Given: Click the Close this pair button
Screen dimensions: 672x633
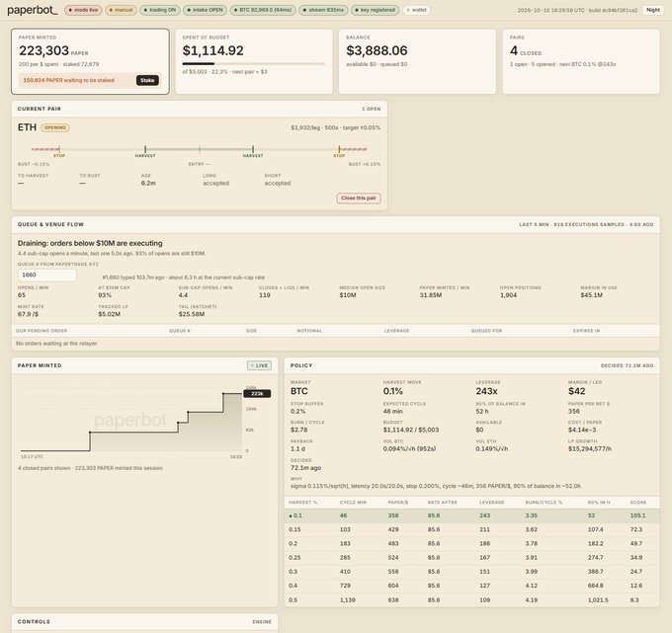Looking at the screenshot, I should pyautogui.click(x=359, y=198).
